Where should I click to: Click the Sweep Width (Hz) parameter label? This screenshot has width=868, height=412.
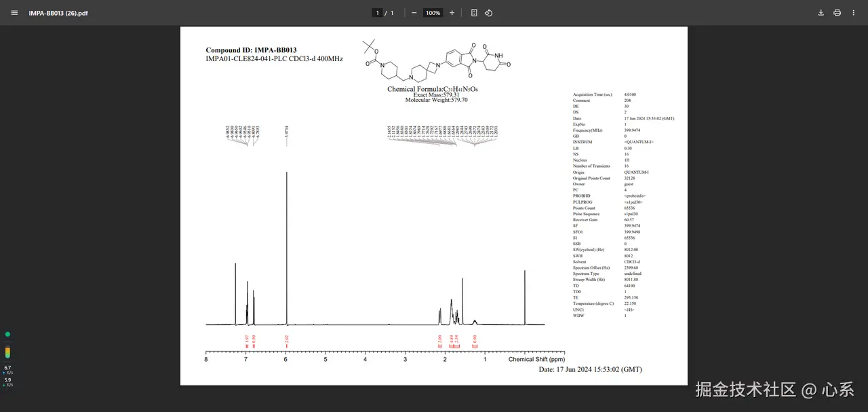[x=589, y=280]
